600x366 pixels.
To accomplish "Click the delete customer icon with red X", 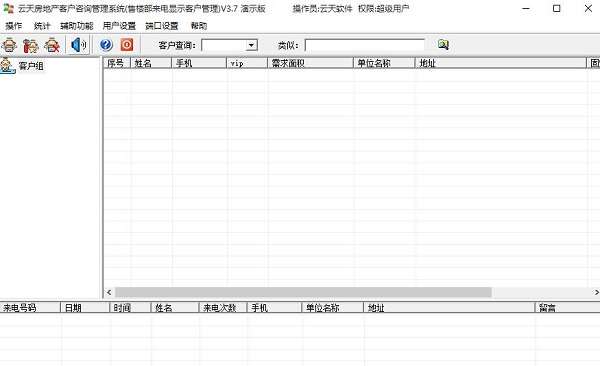I will coord(52,45).
